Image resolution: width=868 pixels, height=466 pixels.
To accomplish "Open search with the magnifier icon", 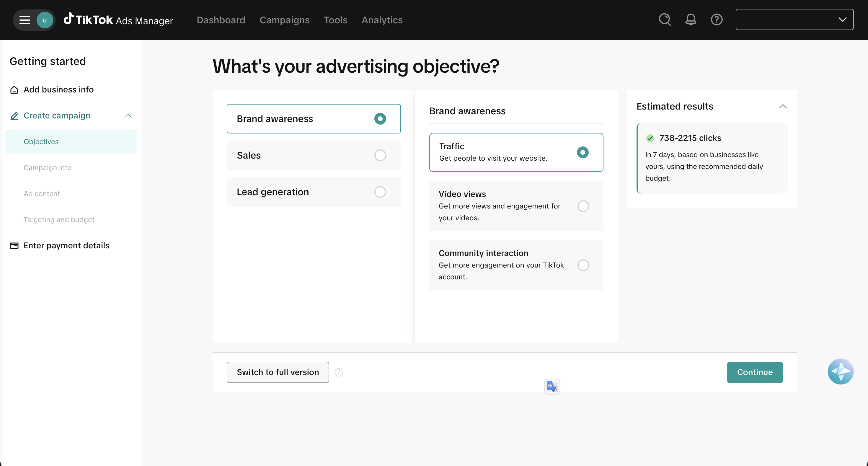I will [x=665, y=20].
